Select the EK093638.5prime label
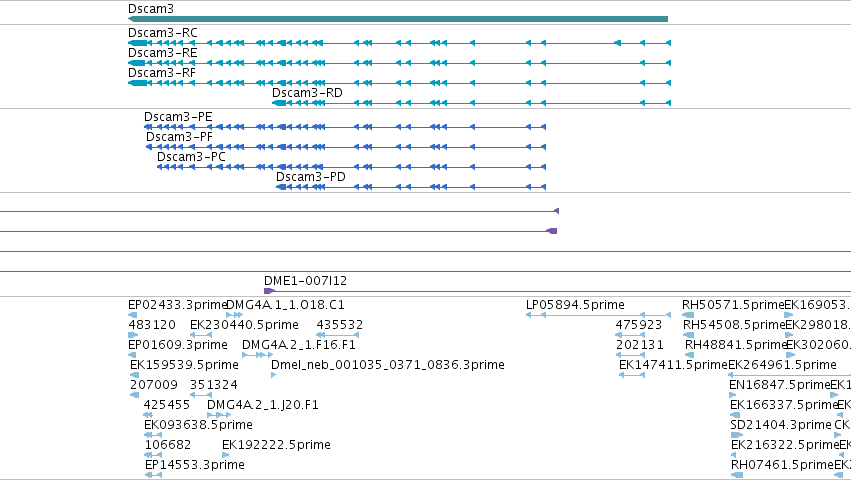Viewport: 851px width, 480px height. (x=198, y=425)
